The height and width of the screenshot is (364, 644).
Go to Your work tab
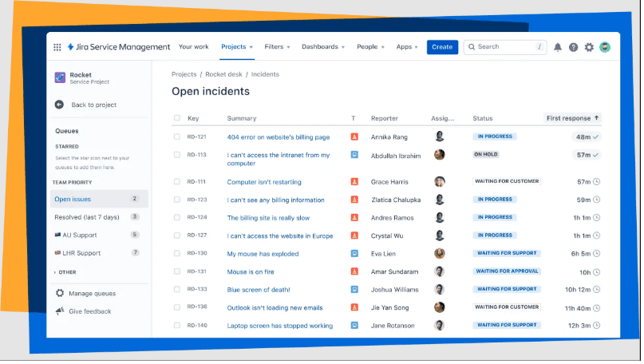(x=194, y=47)
